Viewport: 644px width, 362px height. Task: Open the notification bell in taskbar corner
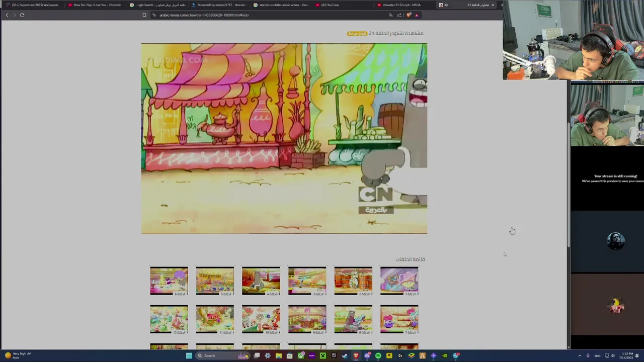click(637, 355)
